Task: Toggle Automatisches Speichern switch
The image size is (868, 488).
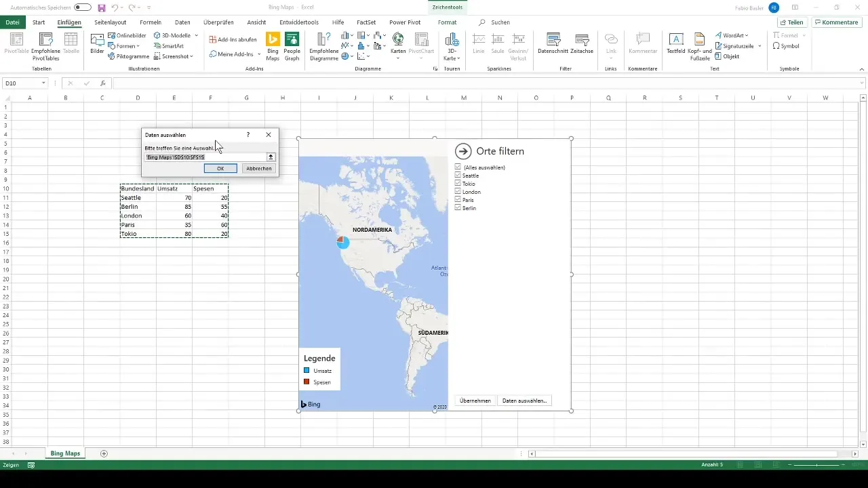Action: coord(83,7)
